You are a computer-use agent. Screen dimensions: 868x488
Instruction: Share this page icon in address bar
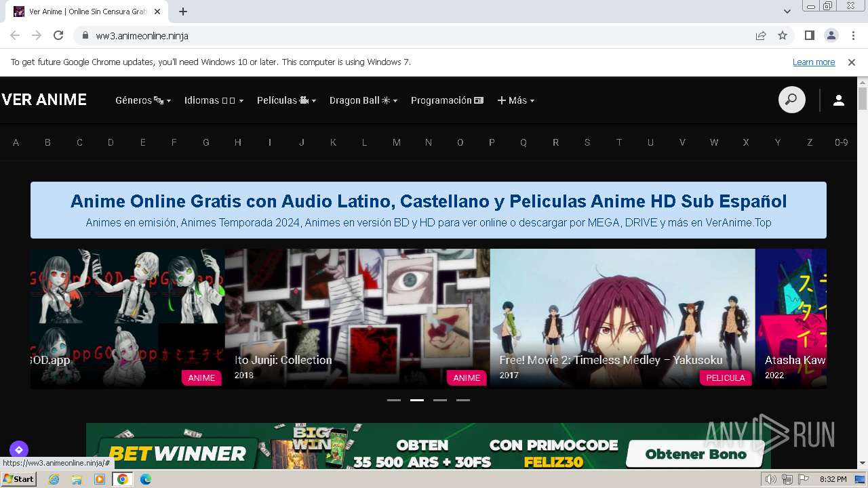coord(761,35)
